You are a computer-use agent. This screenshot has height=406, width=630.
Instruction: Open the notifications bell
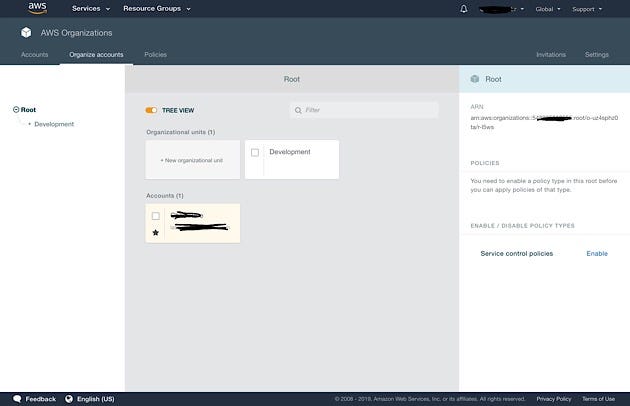(x=464, y=9)
